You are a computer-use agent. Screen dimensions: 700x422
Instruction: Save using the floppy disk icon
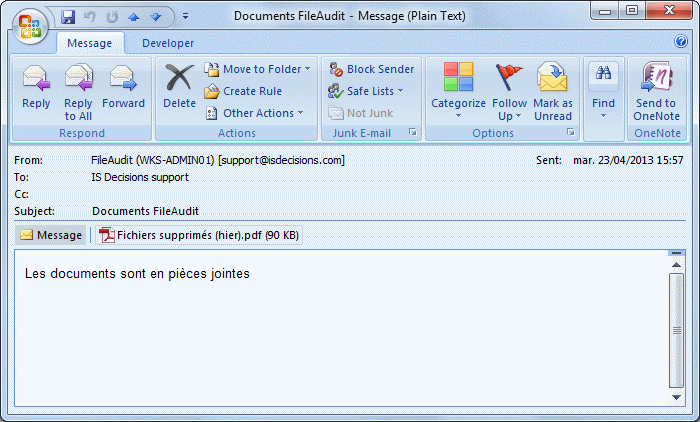(x=68, y=17)
